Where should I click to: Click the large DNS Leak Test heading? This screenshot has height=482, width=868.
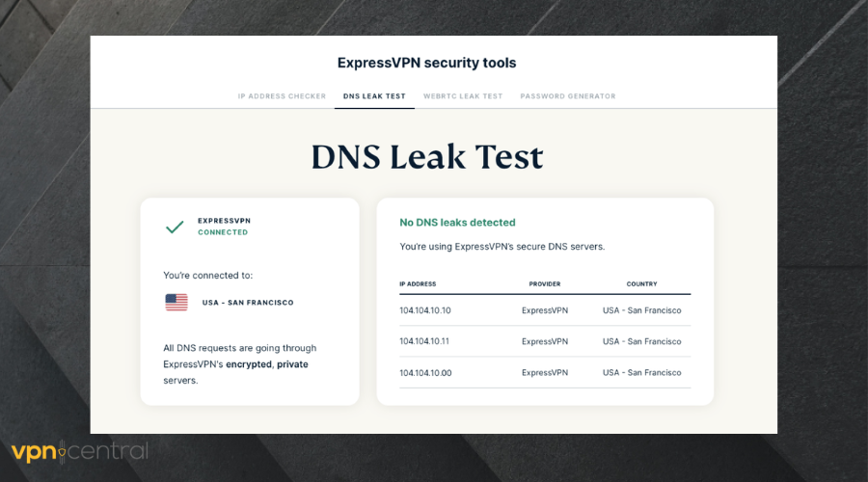click(x=426, y=156)
